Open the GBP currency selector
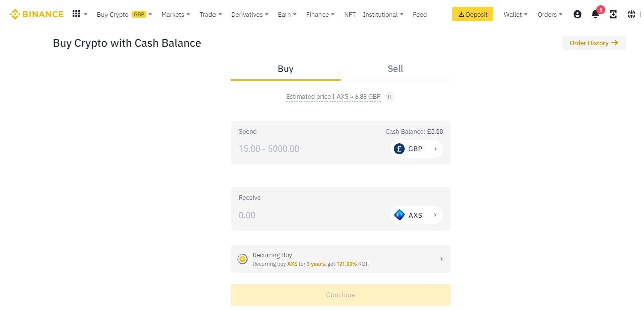This screenshot has width=644, height=310. coord(416,149)
